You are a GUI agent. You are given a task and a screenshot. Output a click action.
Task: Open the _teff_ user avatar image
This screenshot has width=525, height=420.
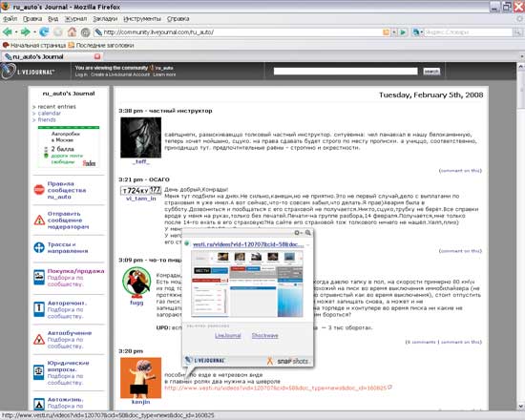pyautogui.click(x=140, y=137)
